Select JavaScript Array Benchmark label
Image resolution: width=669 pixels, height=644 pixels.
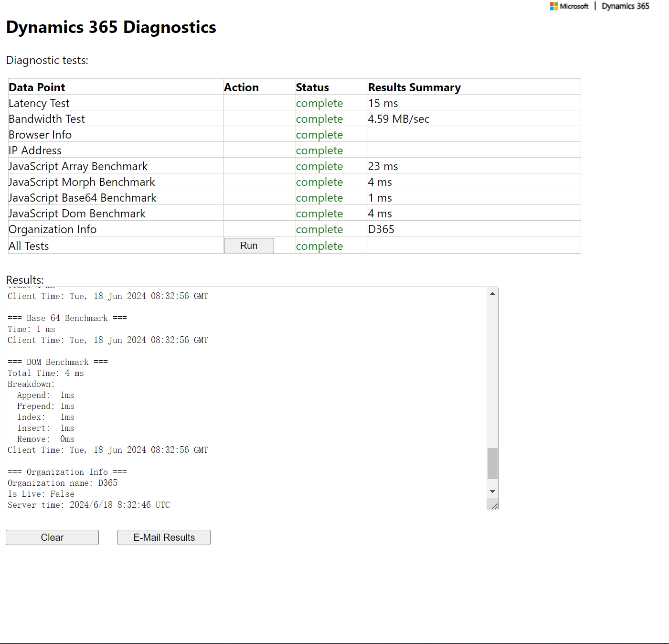coord(78,166)
